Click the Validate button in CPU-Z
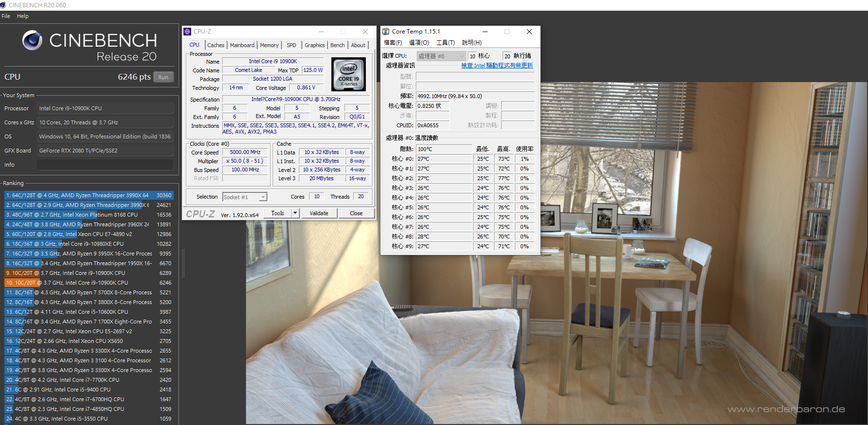This screenshot has width=868, height=425. (x=319, y=213)
